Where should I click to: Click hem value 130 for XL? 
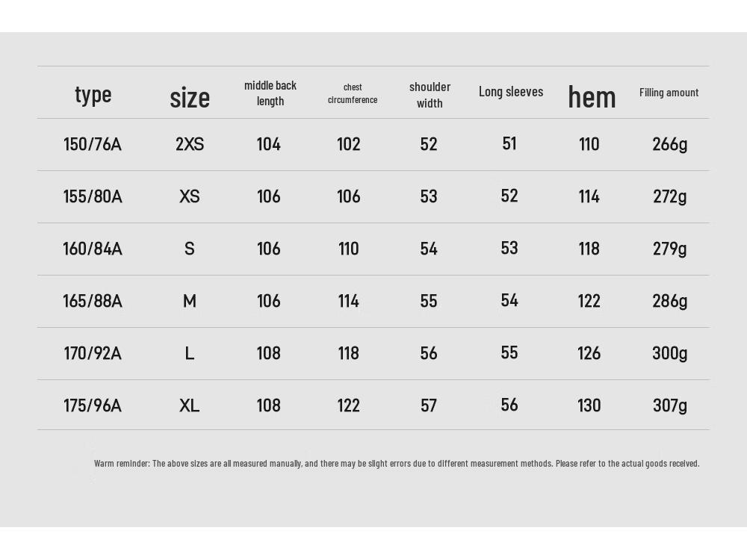pyautogui.click(x=589, y=405)
